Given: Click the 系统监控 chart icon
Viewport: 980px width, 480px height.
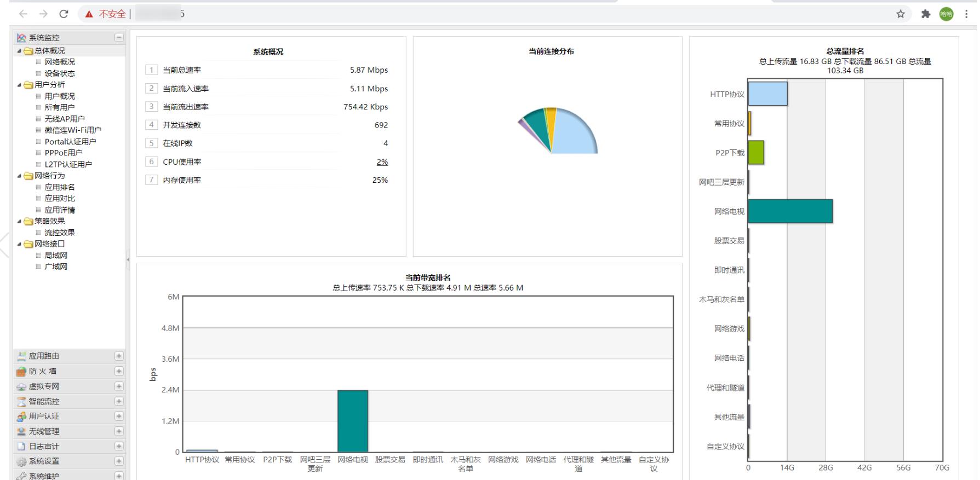Looking at the screenshot, I should (x=21, y=38).
